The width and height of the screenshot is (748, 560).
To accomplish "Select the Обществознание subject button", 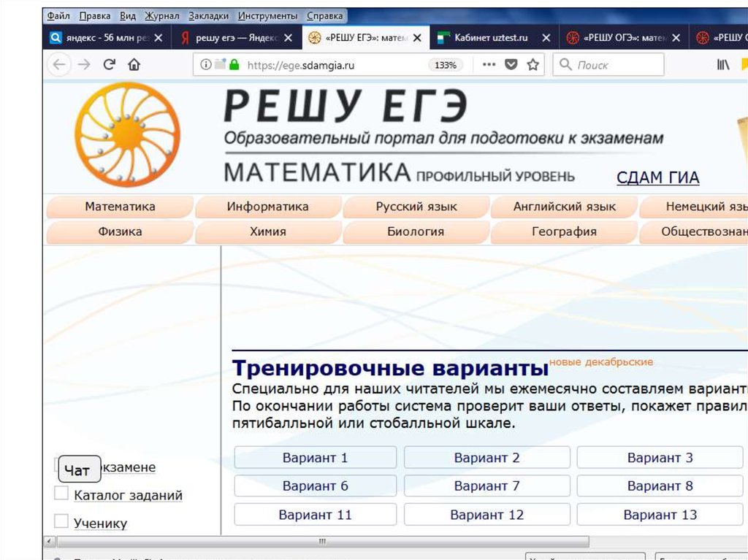I will coord(694,231).
